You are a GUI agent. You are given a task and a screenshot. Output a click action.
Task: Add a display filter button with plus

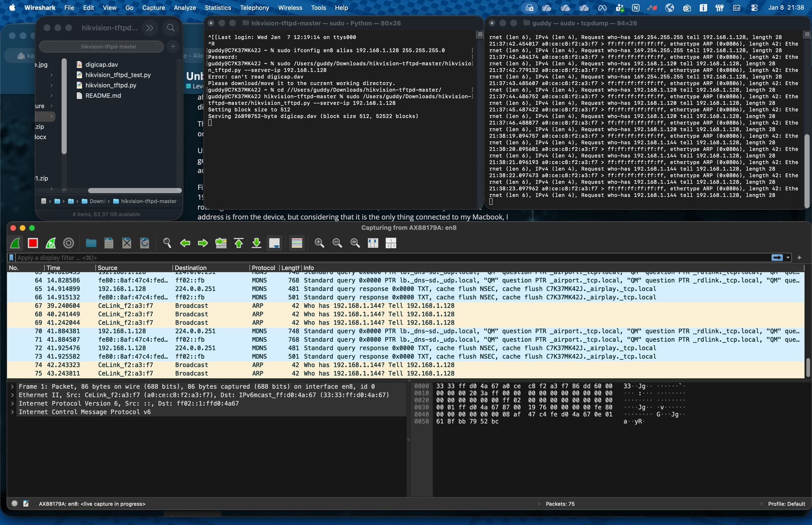(x=799, y=258)
